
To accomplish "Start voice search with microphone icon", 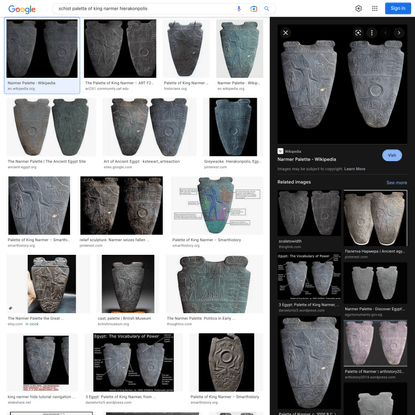I will pos(239,9).
